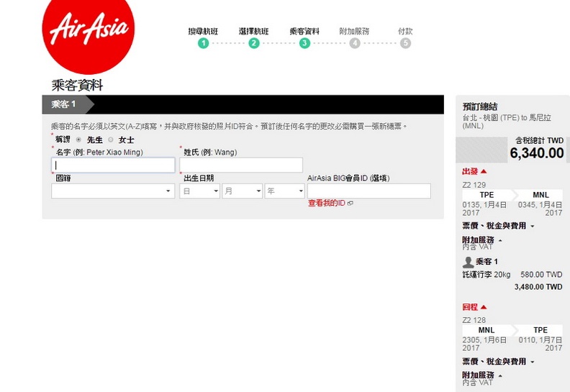Click the 附加服務 step label
Screen dimensions: 570x392
pos(354,31)
